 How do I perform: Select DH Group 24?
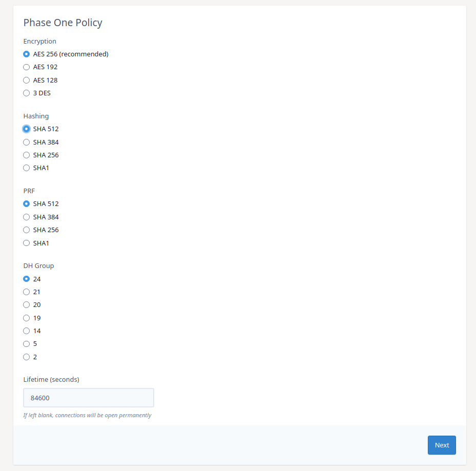pyautogui.click(x=26, y=279)
